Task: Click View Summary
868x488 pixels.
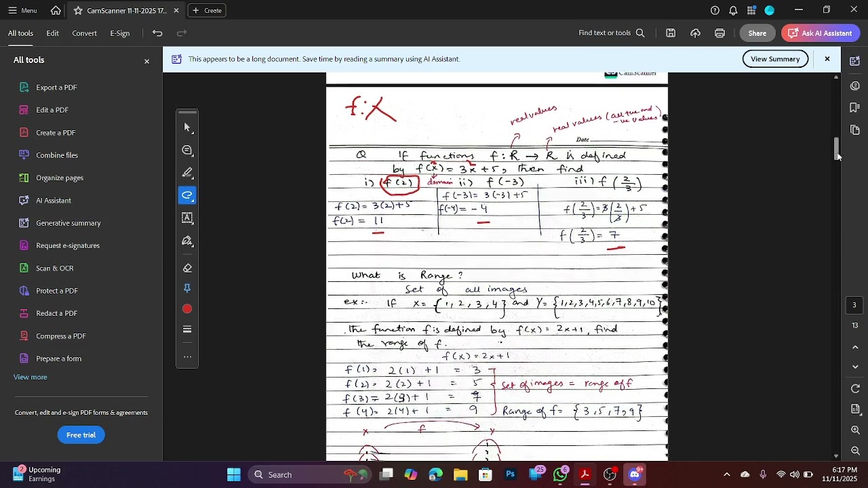Action: pos(775,59)
